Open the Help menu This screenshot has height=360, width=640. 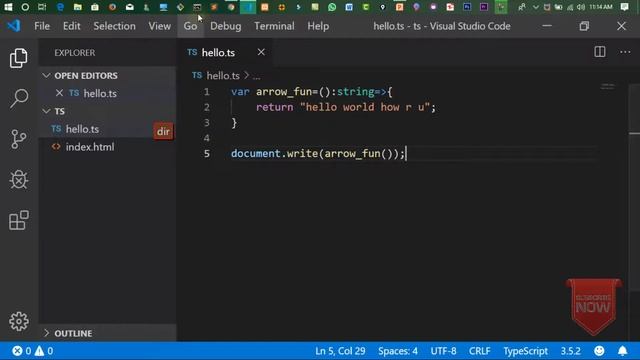coord(318,26)
